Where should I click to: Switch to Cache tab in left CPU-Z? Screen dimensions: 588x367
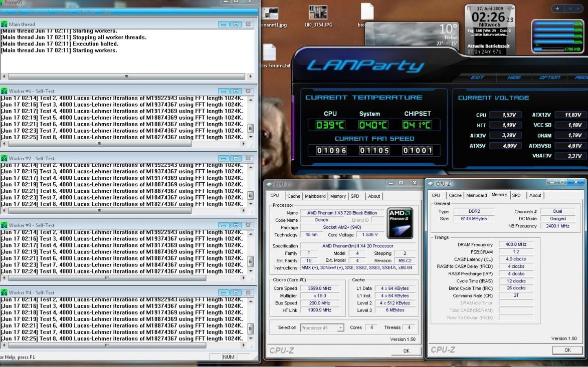(x=294, y=196)
